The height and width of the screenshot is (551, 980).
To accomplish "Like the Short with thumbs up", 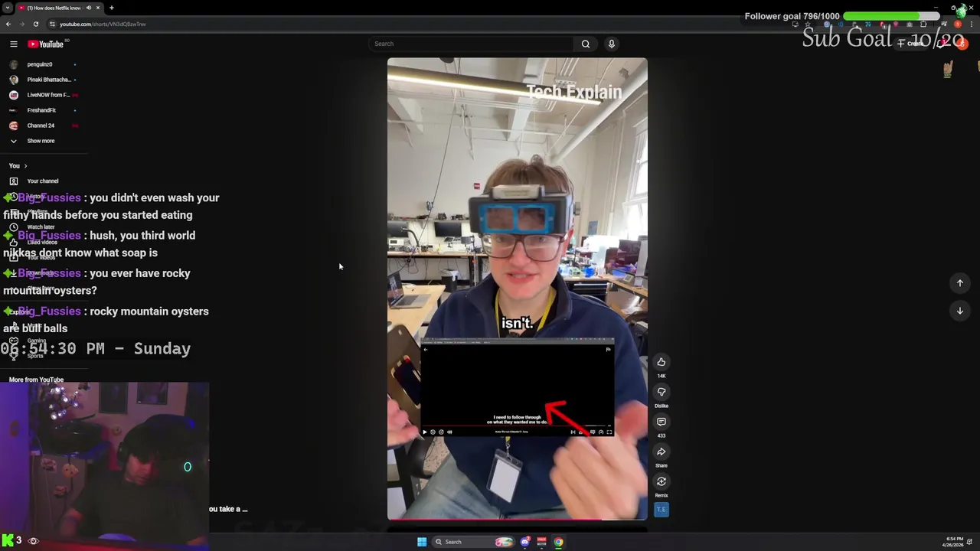I will tap(661, 362).
